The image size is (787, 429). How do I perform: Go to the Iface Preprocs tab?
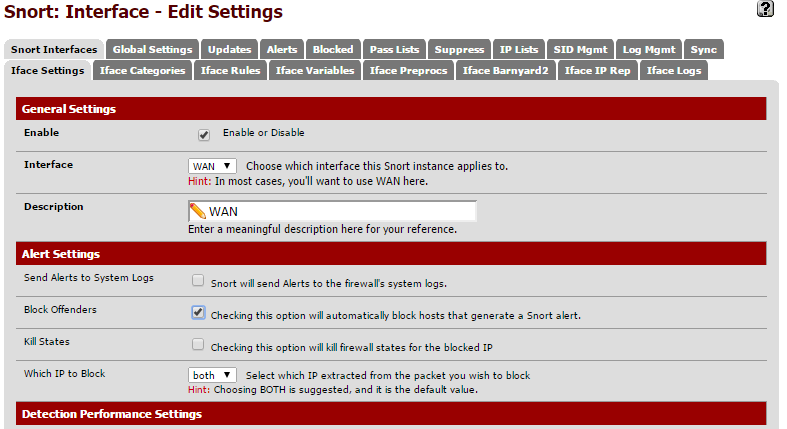click(408, 70)
